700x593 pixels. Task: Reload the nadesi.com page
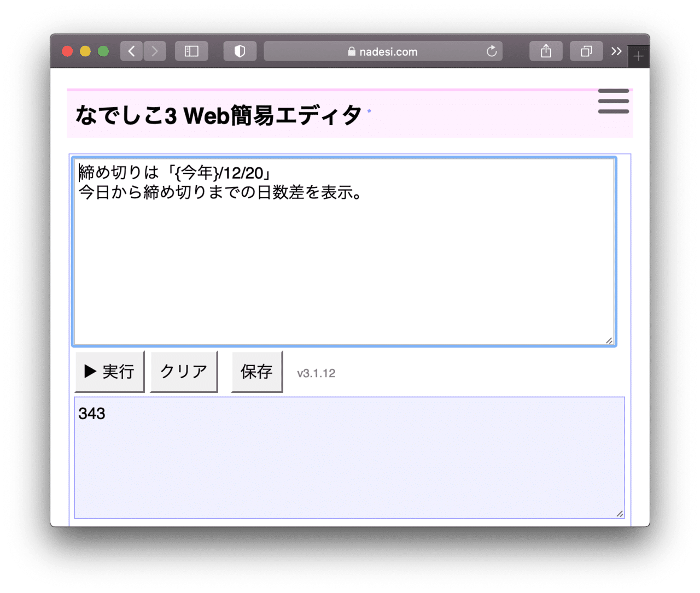[x=492, y=51]
